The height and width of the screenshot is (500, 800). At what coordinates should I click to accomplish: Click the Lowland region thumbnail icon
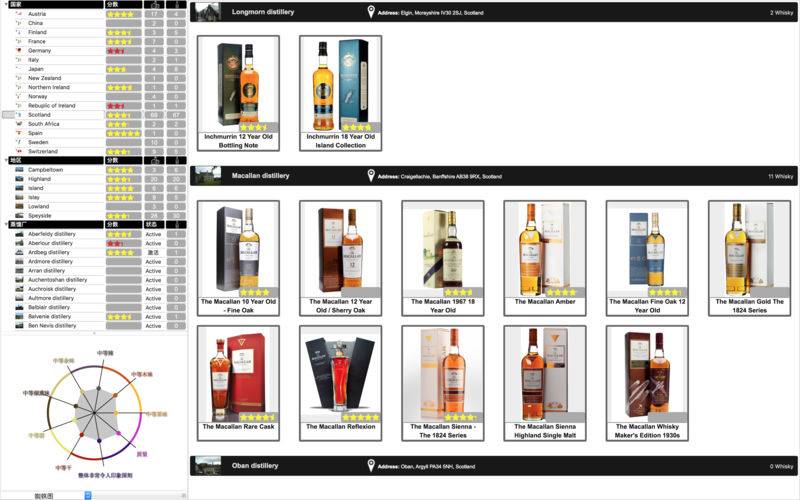(x=19, y=206)
